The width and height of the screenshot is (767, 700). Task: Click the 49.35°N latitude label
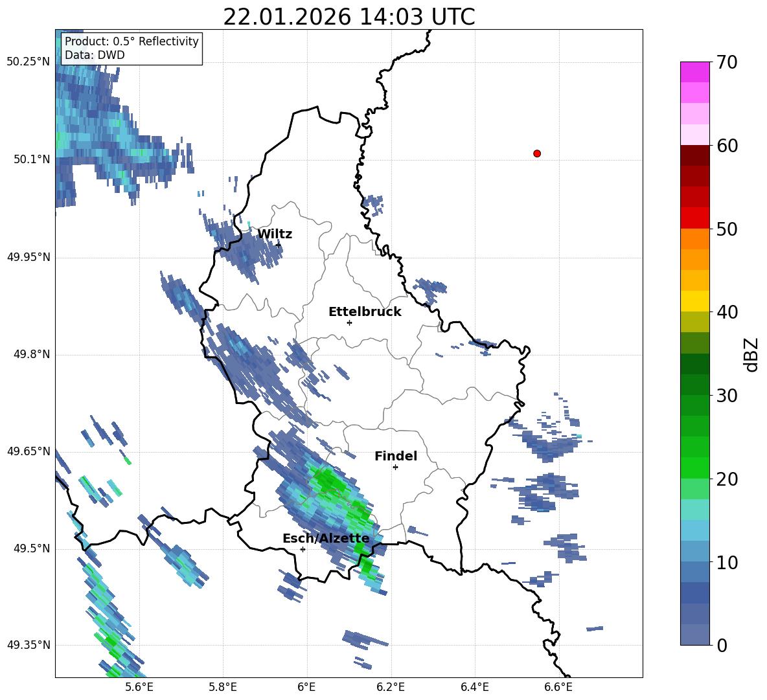tap(29, 645)
